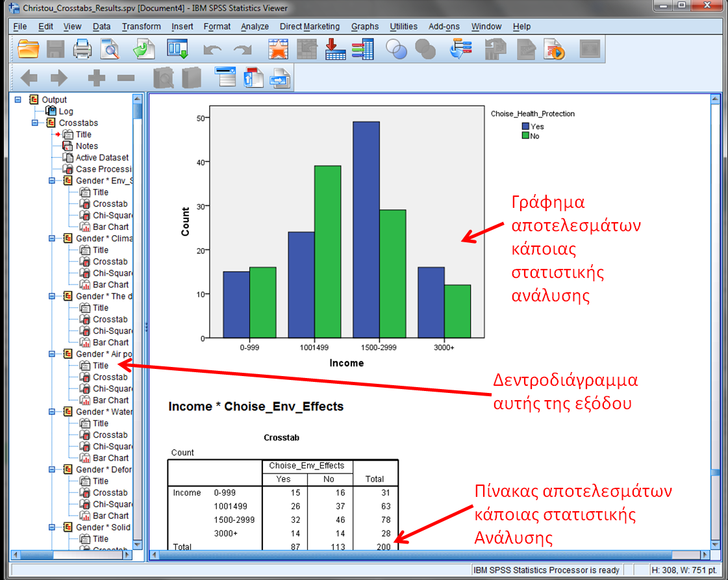Collapse the Gender * Defor branch
This screenshot has width=728, height=580.
52,470
